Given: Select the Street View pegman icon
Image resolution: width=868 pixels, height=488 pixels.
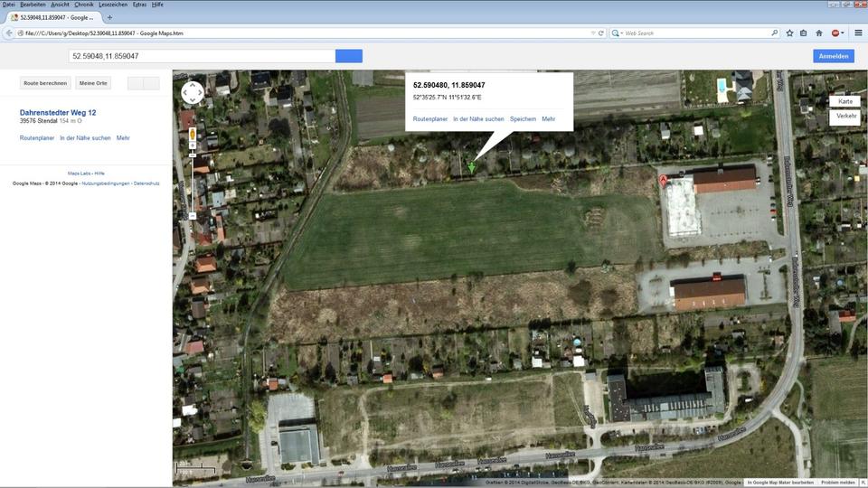Looking at the screenshot, I should click(192, 135).
